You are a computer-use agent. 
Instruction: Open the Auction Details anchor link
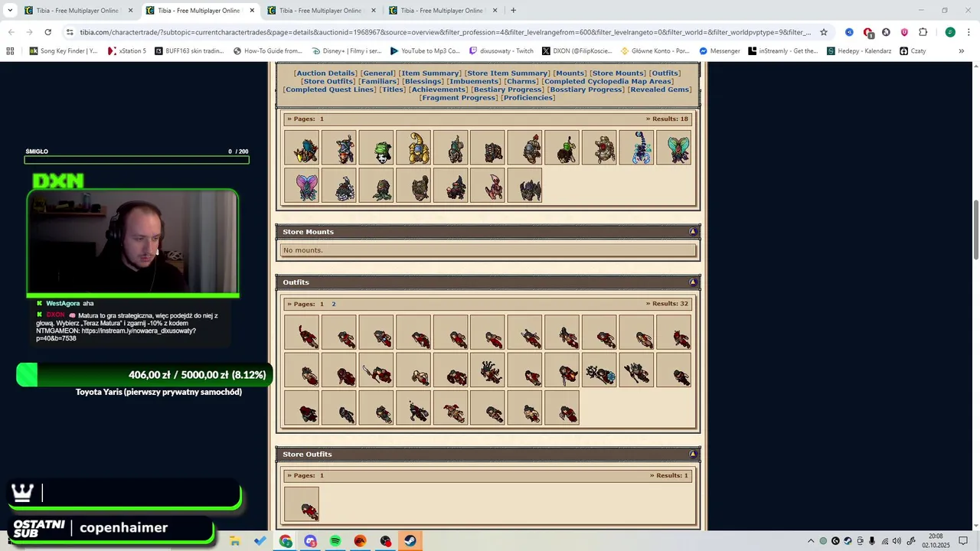coord(325,73)
